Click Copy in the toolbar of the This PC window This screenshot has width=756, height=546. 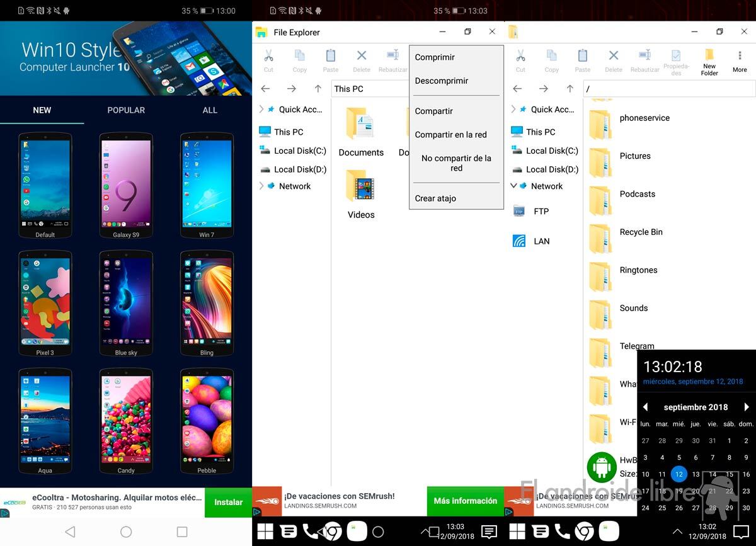pyautogui.click(x=299, y=60)
